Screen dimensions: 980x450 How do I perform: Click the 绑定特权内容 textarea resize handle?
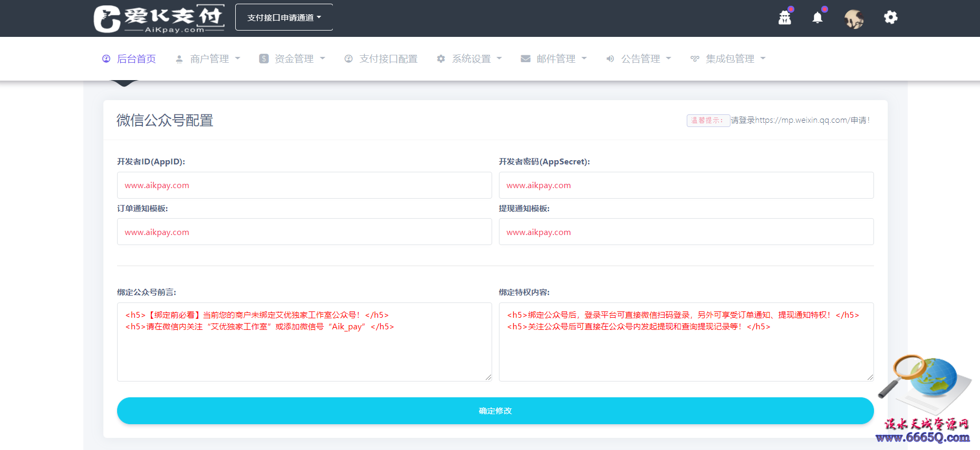[870, 378]
